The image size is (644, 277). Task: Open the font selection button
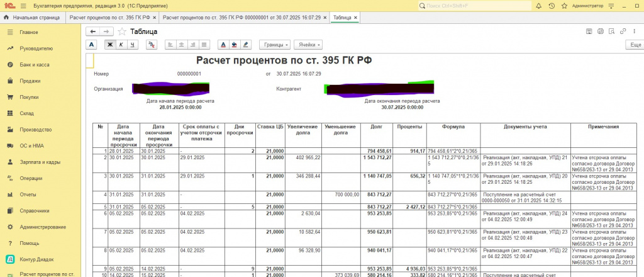click(x=92, y=45)
